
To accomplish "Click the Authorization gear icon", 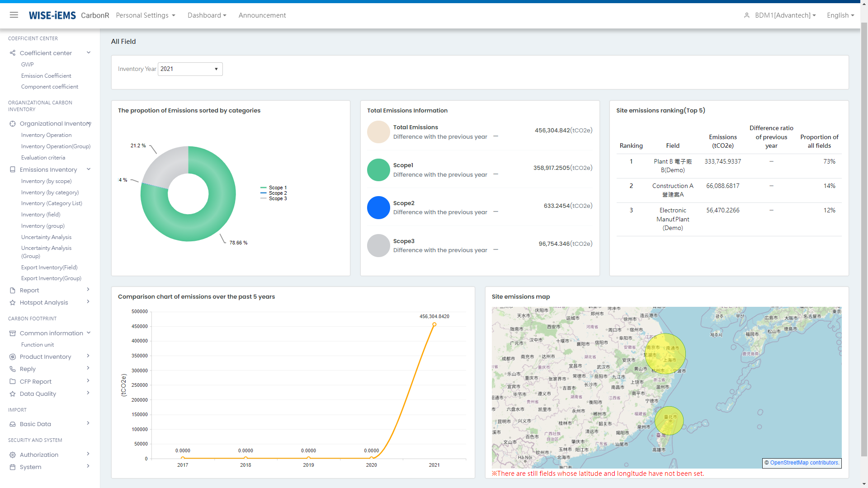I will coord(13,455).
